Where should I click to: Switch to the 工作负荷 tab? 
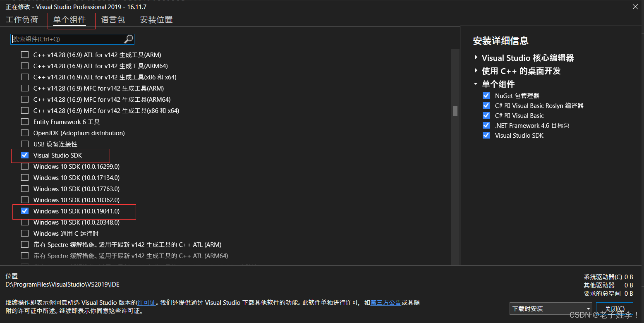(x=22, y=19)
